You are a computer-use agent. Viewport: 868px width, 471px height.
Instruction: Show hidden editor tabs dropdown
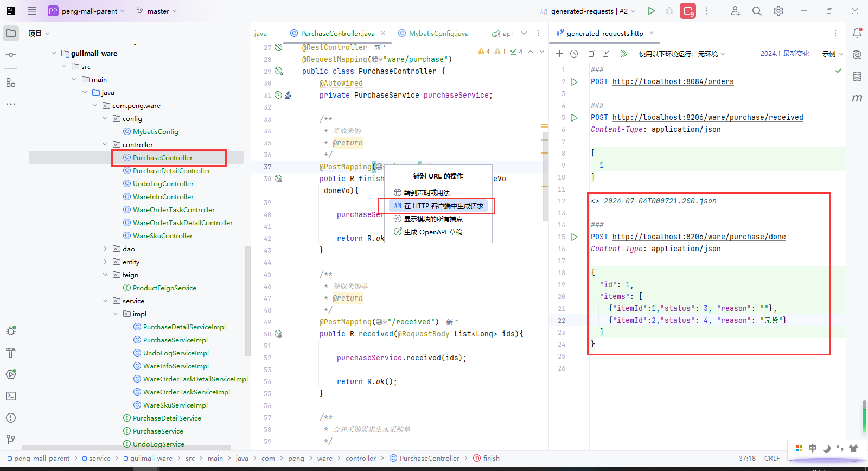click(x=524, y=33)
